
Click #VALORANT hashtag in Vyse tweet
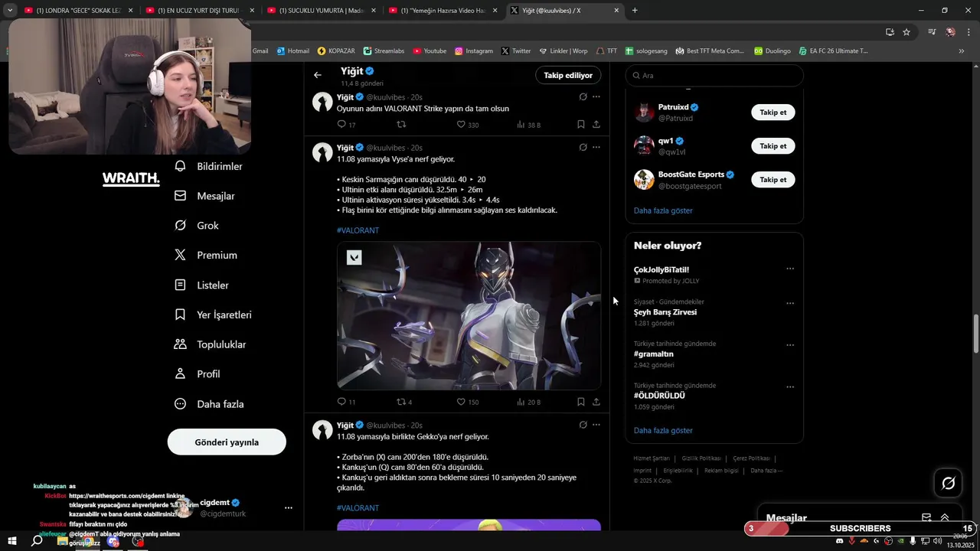pyautogui.click(x=358, y=230)
